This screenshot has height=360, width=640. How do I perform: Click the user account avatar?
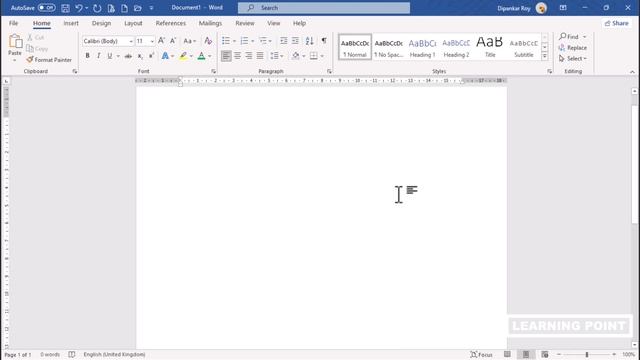coord(541,8)
